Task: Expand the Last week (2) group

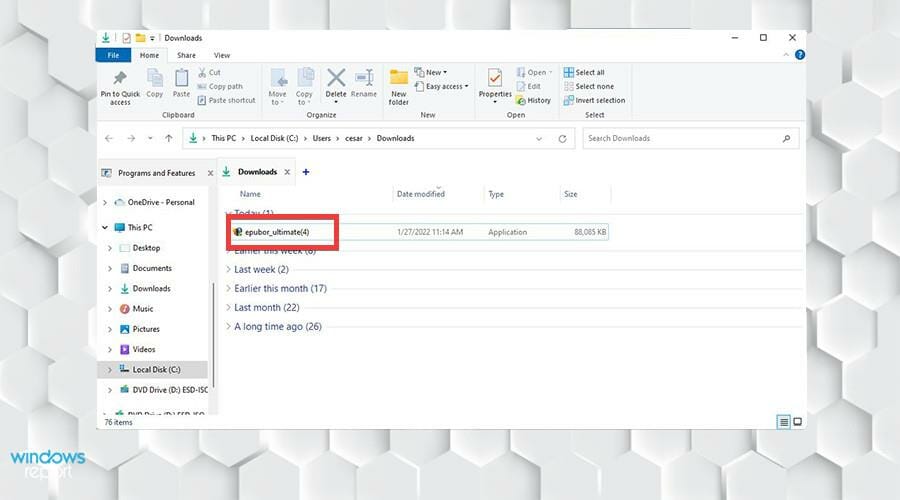Action: (x=228, y=269)
